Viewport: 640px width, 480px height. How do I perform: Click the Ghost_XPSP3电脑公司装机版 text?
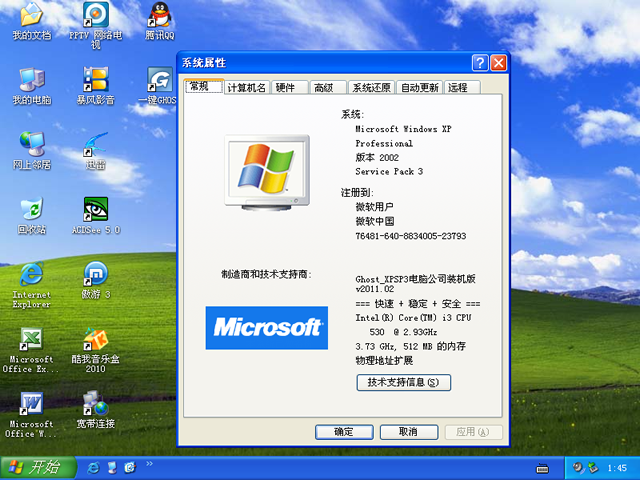pyautogui.click(x=416, y=279)
